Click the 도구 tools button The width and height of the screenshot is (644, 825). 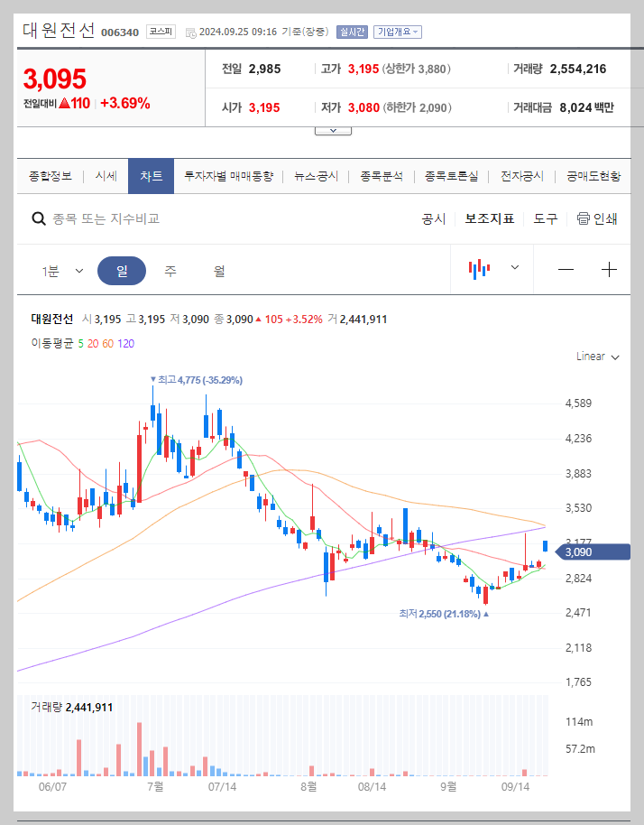point(545,218)
